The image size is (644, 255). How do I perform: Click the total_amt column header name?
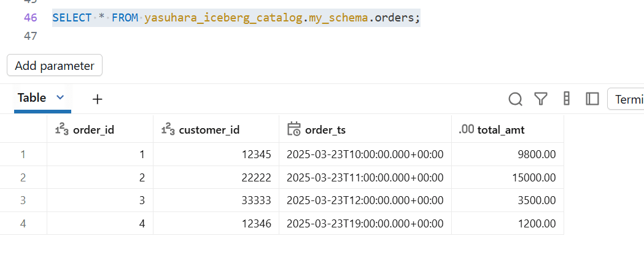pos(501,129)
